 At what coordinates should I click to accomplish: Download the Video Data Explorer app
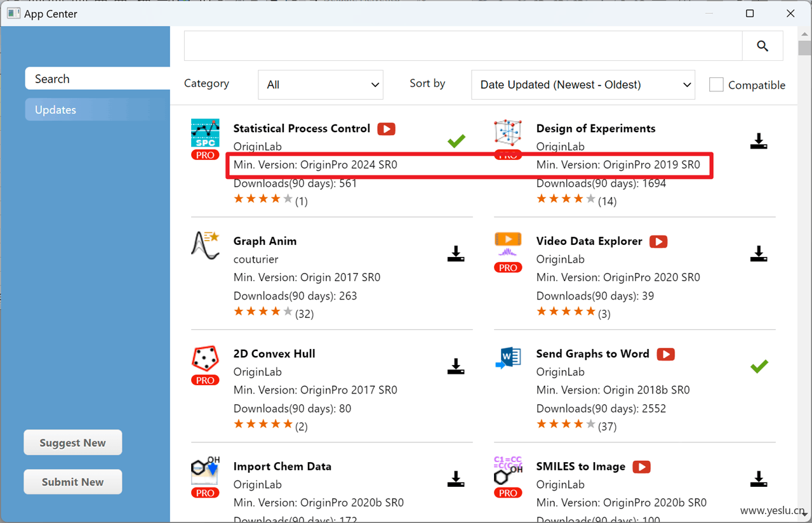click(x=759, y=255)
